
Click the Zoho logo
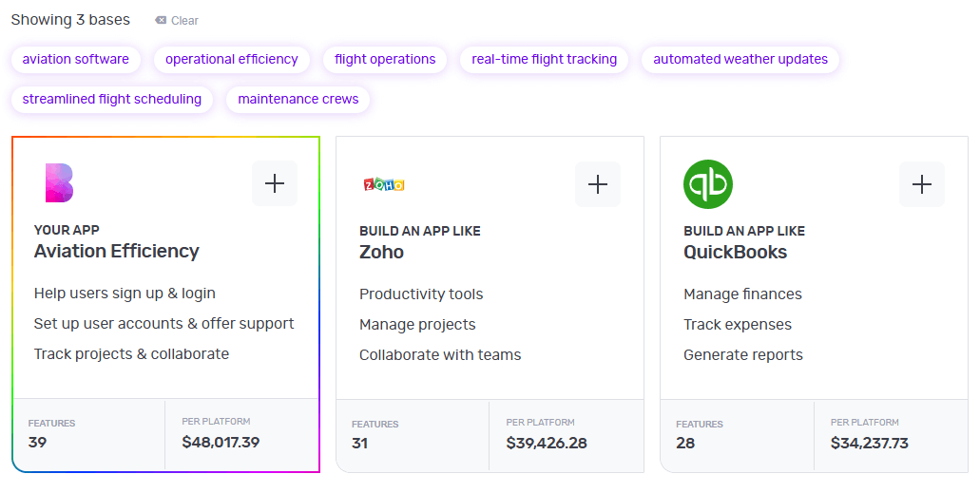coord(384,184)
